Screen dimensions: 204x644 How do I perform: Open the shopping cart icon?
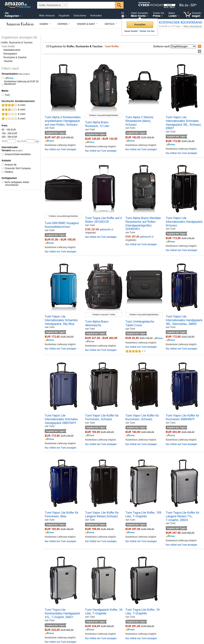[187, 15]
